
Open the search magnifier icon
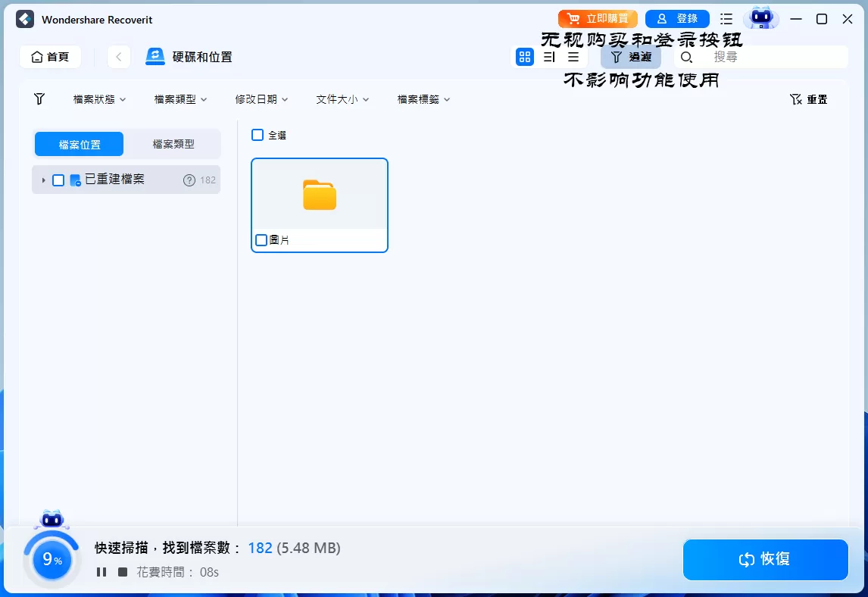tap(685, 57)
